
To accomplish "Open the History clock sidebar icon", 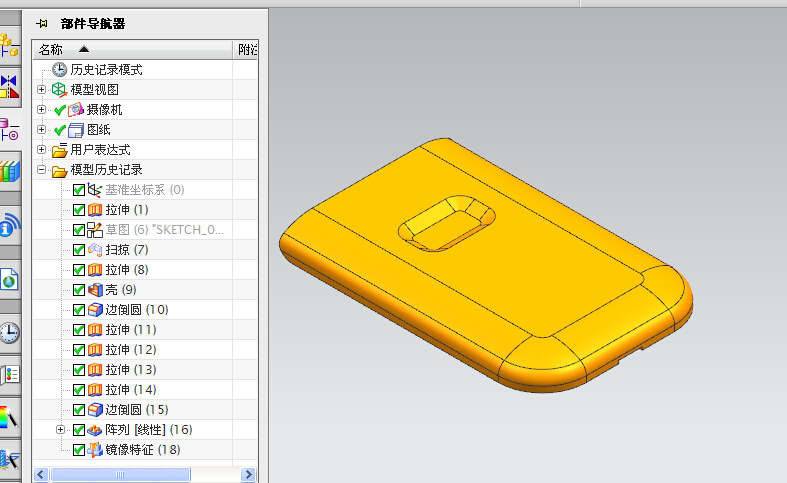I will (9, 332).
